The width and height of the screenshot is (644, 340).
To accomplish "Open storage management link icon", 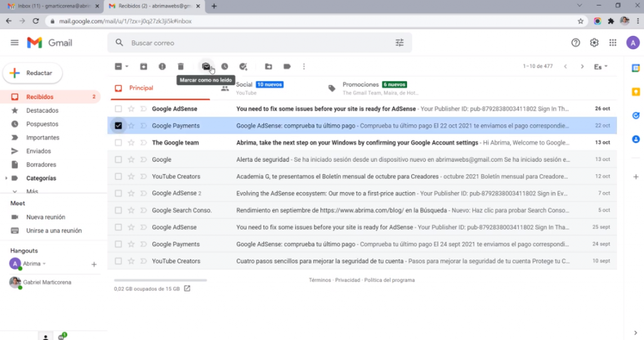I will [187, 288].
